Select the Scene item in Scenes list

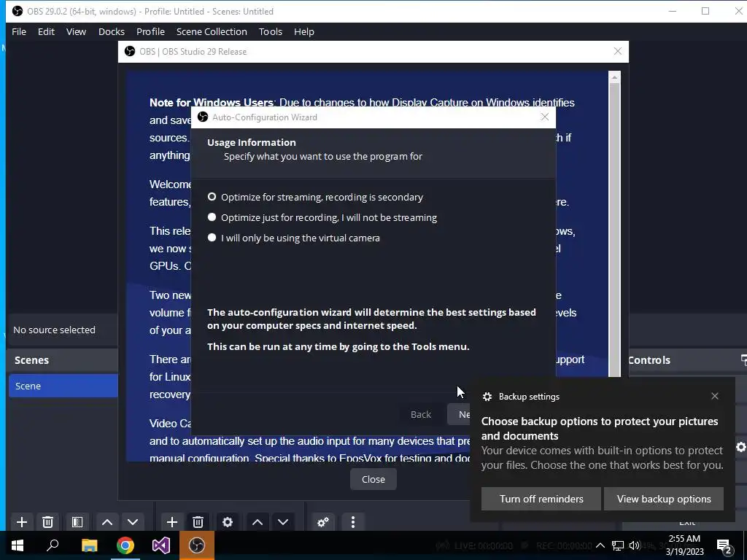[63, 386]
